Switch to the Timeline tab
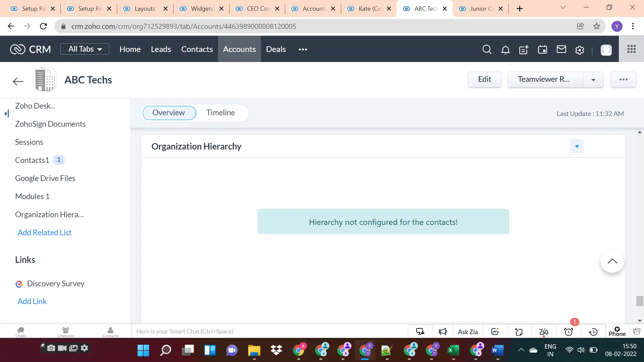Screen dimensions: 644x362 pos(221,113)
